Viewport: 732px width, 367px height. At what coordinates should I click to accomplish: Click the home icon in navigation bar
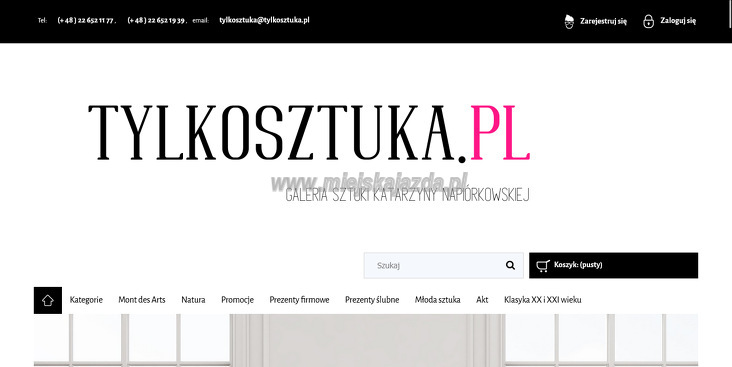[48, 300]
